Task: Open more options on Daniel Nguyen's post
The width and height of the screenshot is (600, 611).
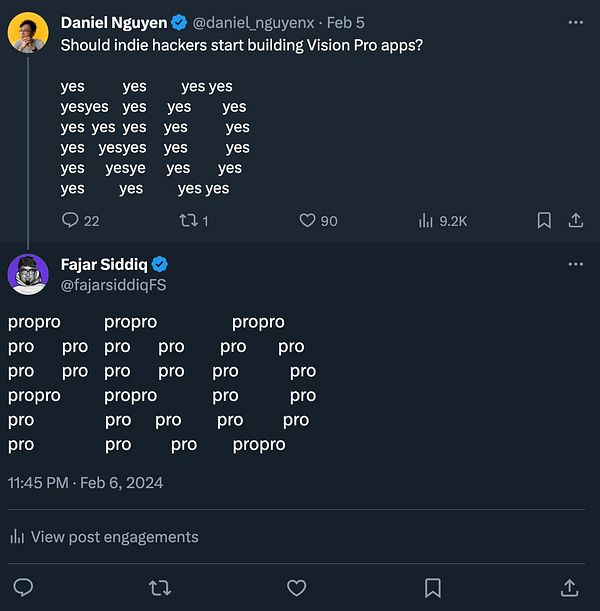Action: click(575, 22)
